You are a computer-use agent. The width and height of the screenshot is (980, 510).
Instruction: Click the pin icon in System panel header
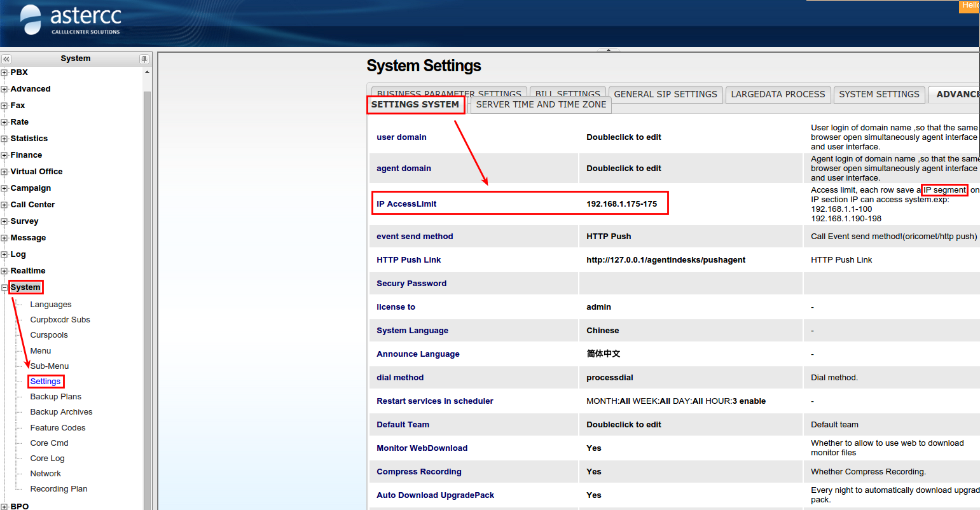tap(144, 59)
